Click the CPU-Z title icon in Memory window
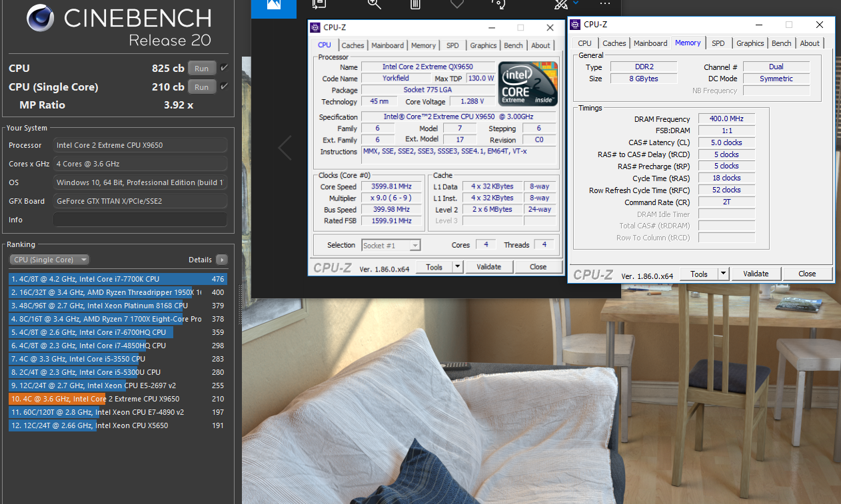 coord(576,25)
